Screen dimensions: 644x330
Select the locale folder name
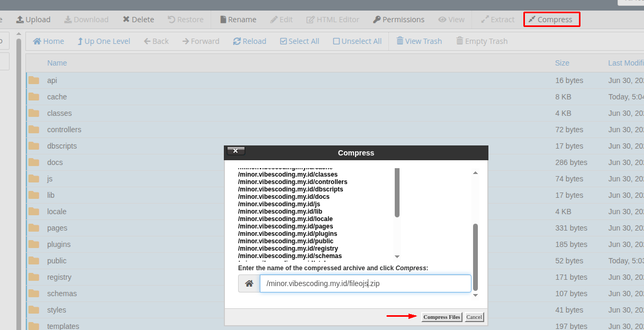(x=57, y=212)
